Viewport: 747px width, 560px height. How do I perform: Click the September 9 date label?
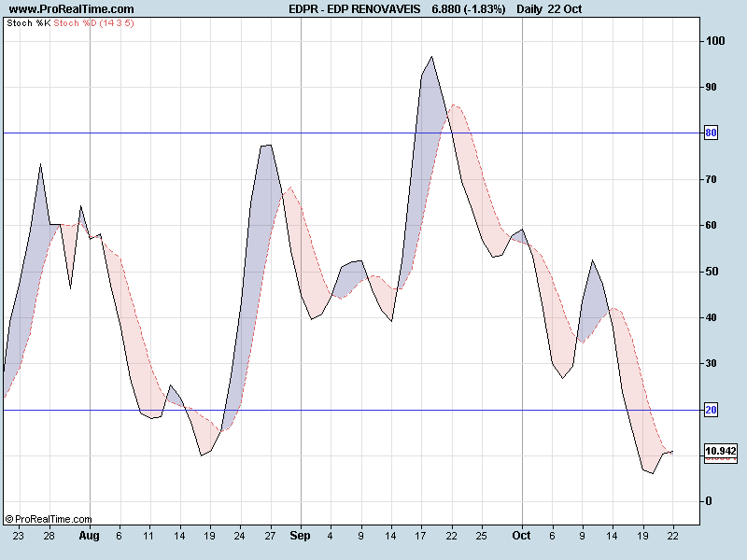[x=361, y=536]
